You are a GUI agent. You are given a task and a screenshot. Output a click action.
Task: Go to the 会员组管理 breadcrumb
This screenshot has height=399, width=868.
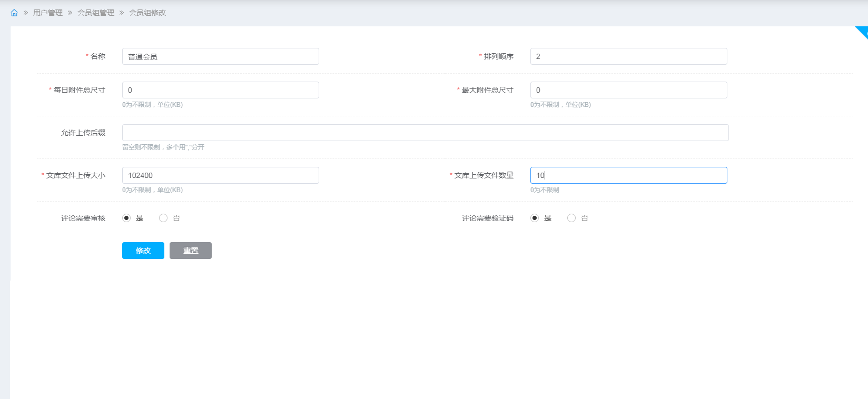click(96, 13)
